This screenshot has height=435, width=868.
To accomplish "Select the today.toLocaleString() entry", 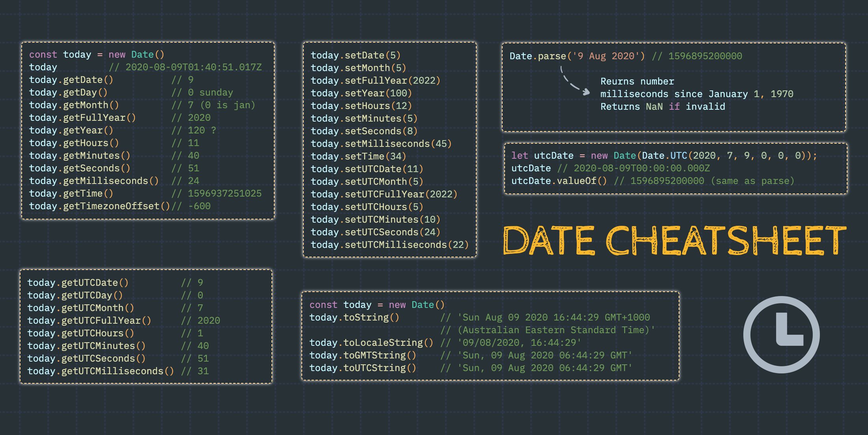I will [x=371, y=342].
